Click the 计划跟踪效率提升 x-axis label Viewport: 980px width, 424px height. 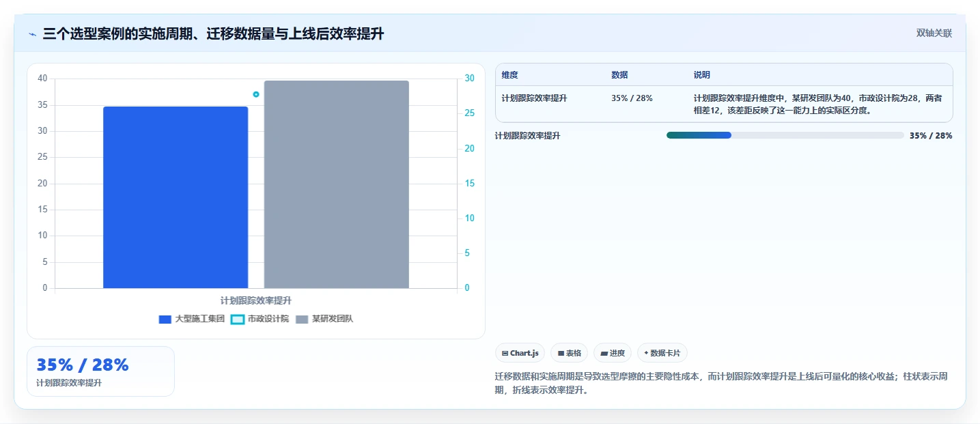click(256, 300)
